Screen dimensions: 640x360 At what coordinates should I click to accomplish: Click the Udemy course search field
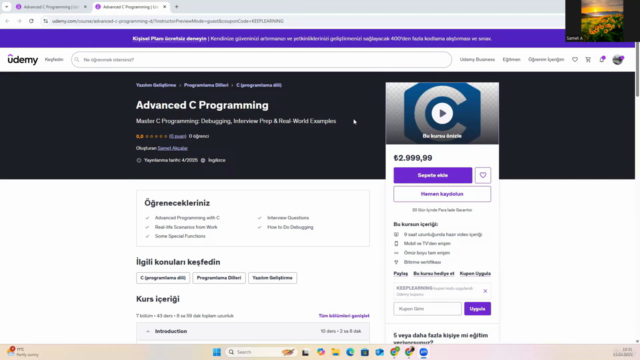click(x=261, y=60)
